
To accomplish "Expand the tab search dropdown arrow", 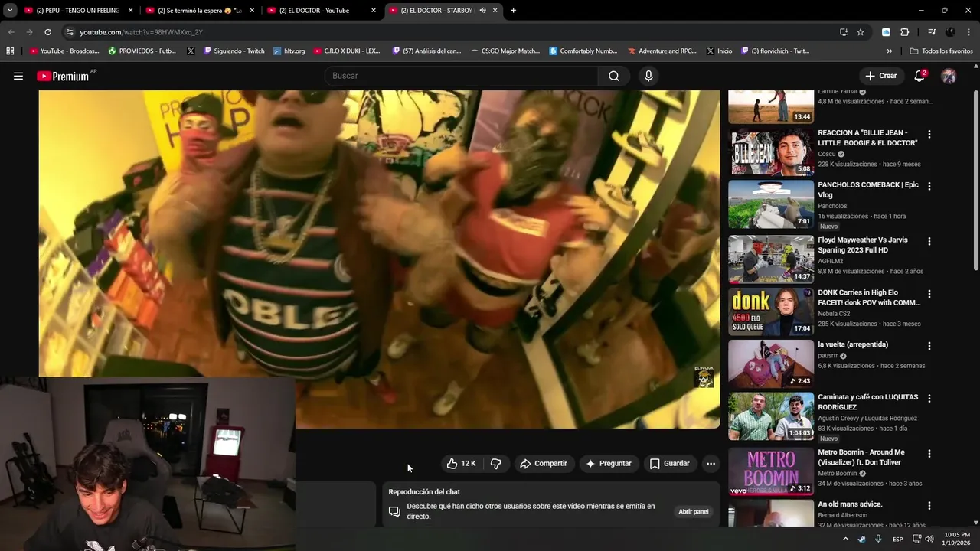I will 10,11.
